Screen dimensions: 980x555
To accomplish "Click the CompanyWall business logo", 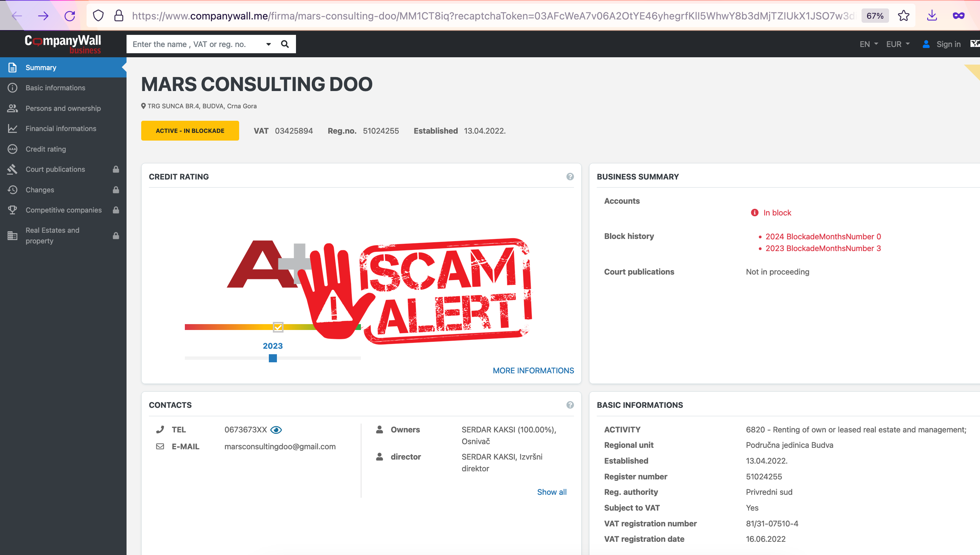I will point(63,44).
